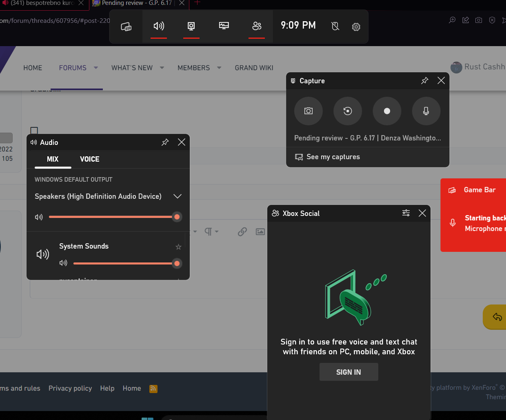This screenshot has height=420, width=506.
Task: Click the SIGN IN button
Action: tap(349, 372)
